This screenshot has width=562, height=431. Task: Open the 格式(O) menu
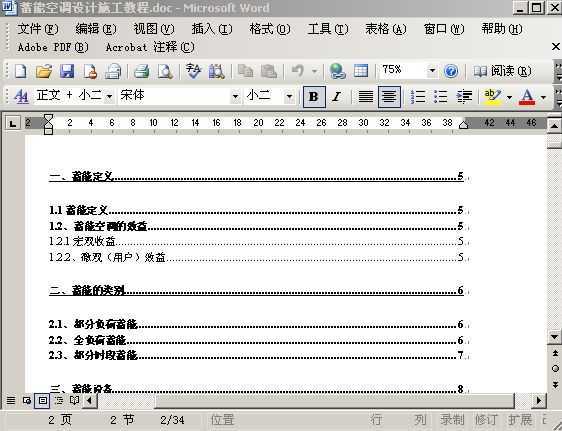[270, 29]
